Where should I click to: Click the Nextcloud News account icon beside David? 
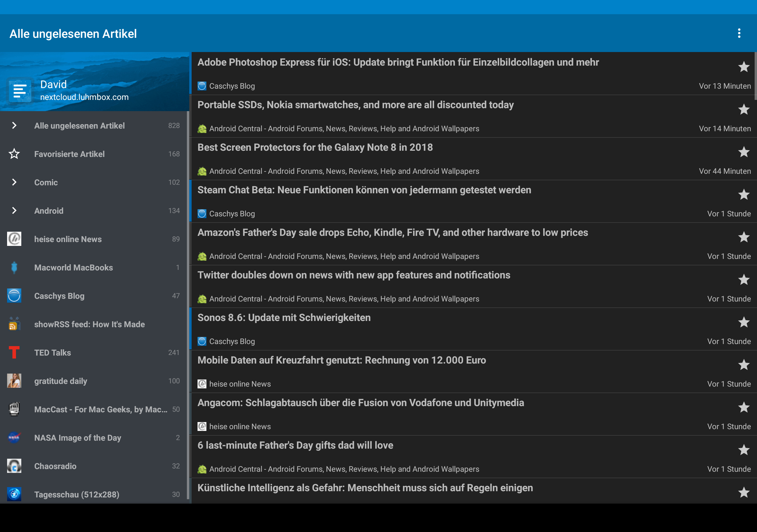20,91
